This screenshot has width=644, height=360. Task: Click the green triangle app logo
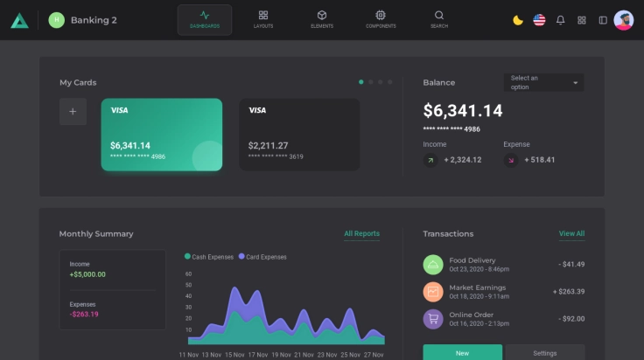[19, 20]
